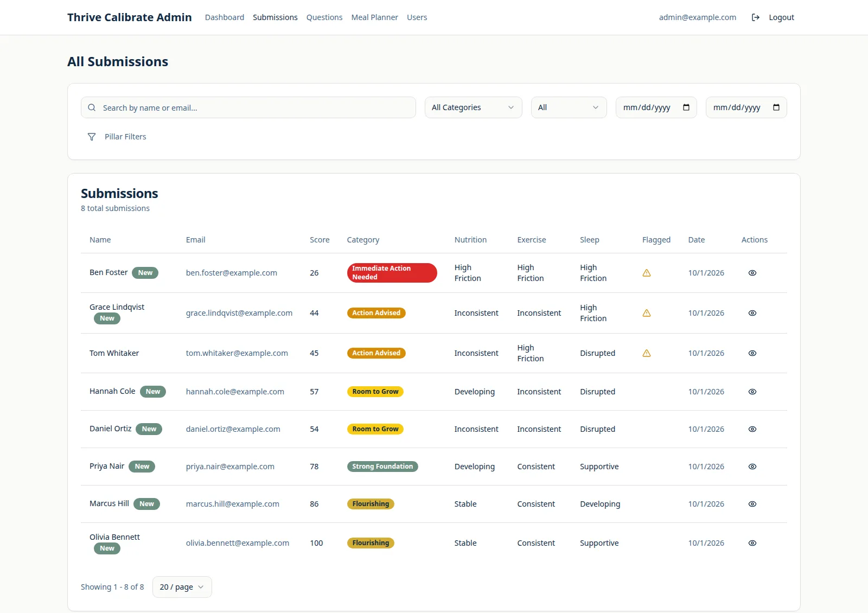868x613 pixels.
Task: Click the New badge beside Marcus Hill
Action: pyautogui.click(x=146, y=504)
